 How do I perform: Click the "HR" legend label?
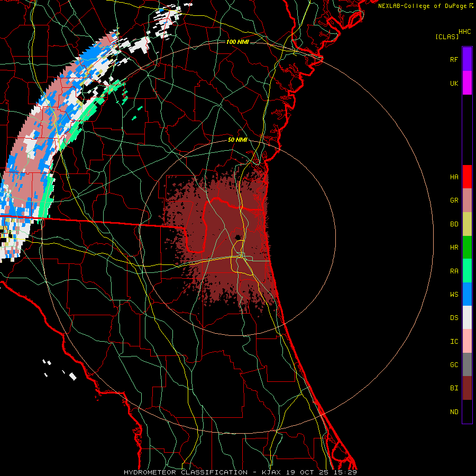454,248
